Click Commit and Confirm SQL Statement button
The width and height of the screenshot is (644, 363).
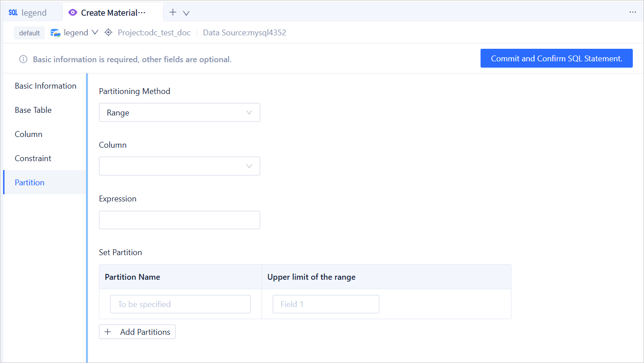[x=556, y=59]
